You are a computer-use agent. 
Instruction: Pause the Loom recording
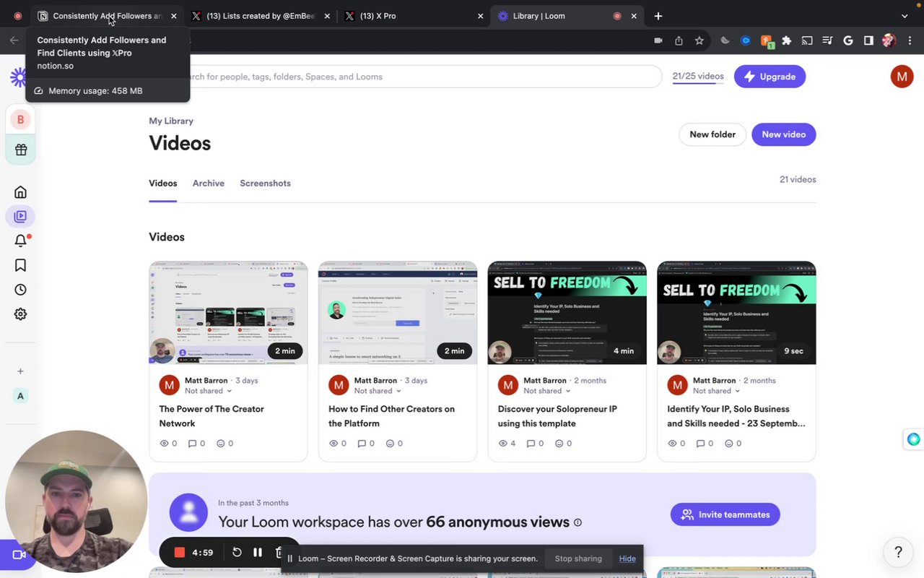(258, 553)
